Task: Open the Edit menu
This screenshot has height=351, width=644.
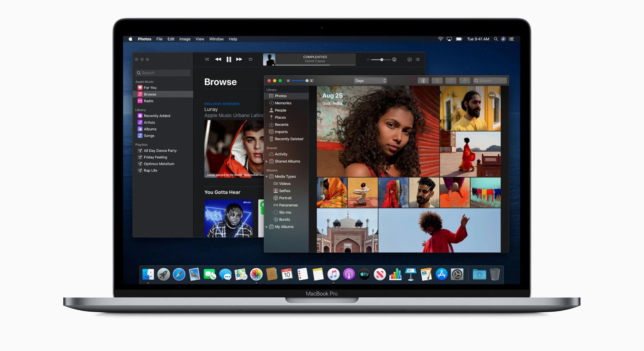Action: click(171, 39)
